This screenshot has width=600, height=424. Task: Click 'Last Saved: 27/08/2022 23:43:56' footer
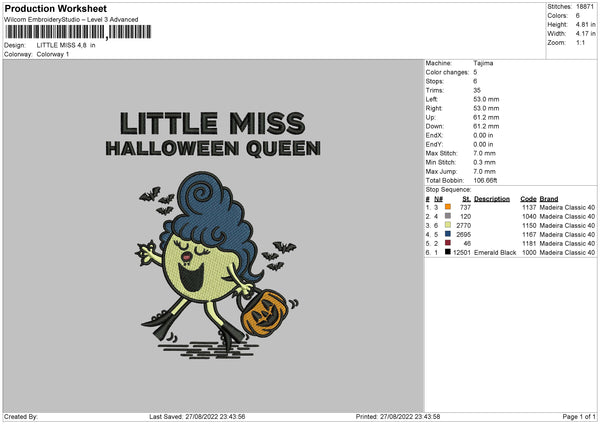pyautogui.click(x=197, y=417)
